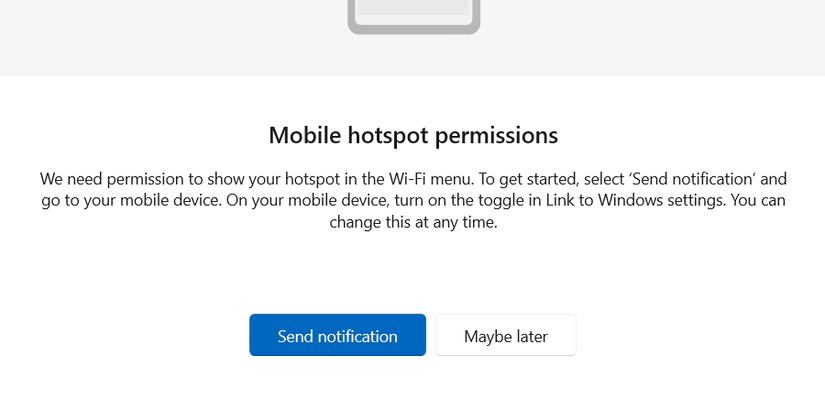Click the words We need permission in the description
The height and width of the screenshot is (413, 825).
(113, 179)
